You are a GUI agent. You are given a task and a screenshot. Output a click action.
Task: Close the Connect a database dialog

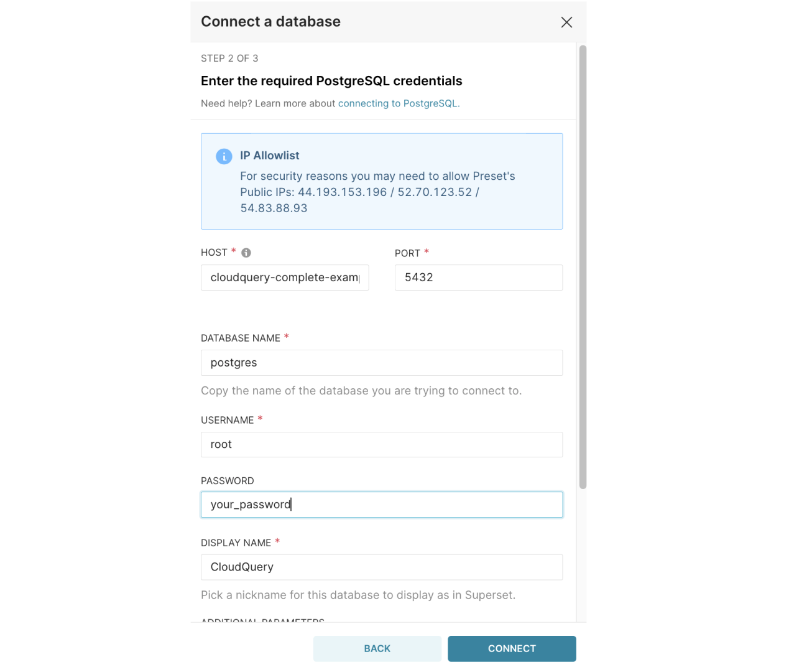point(566,22)
